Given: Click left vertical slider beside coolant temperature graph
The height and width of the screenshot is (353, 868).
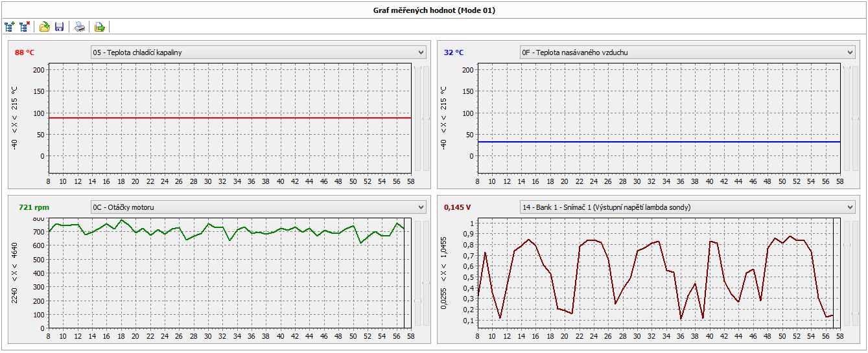Looking at the screenshot, I should click(x=417, y=118).
